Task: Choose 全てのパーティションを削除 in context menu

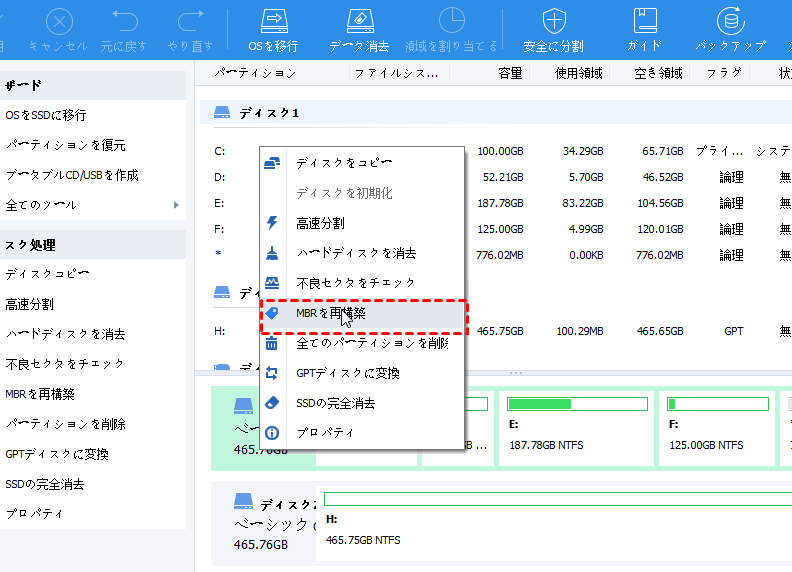Action: click(362, 343)
